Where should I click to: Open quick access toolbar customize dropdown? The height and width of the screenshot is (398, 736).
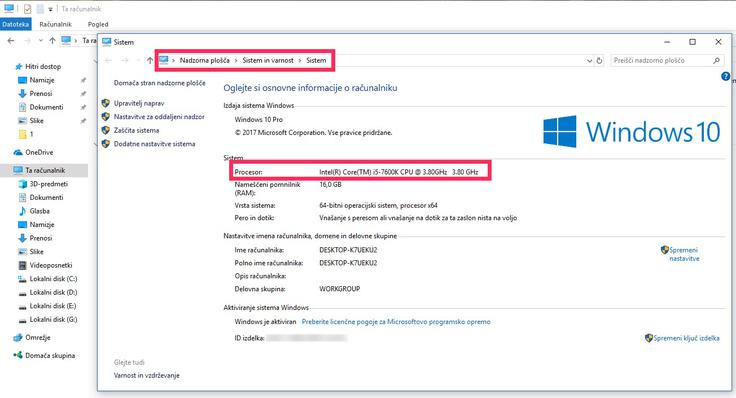[x=50, y=9]
